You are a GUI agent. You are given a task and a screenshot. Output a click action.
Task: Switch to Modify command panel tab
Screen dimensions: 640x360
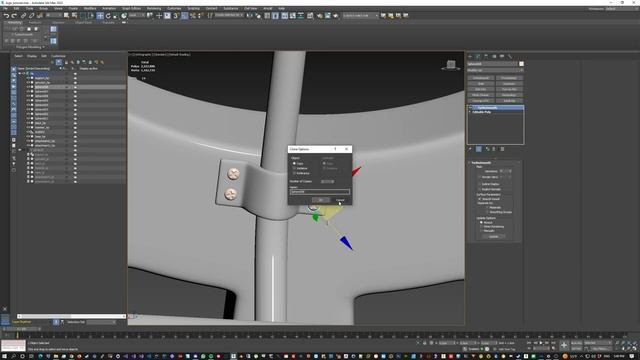click(x=478, y=56)
